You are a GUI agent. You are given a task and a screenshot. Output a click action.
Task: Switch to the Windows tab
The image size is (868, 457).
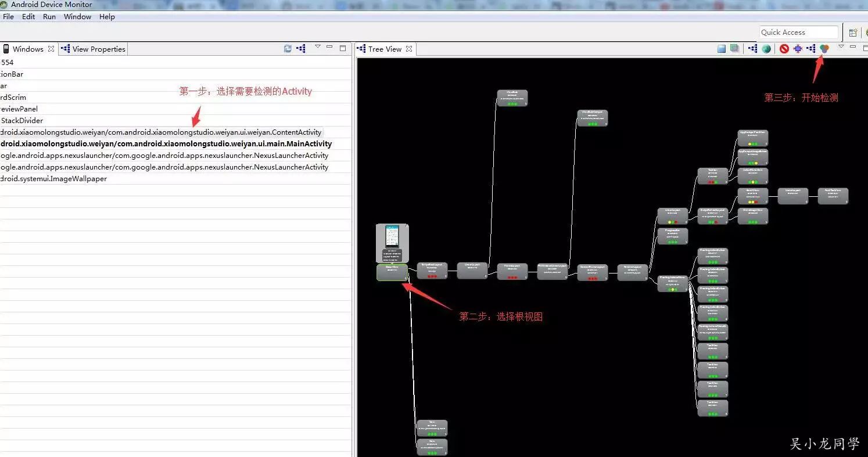pyautogui.click(x=28, y=49)
